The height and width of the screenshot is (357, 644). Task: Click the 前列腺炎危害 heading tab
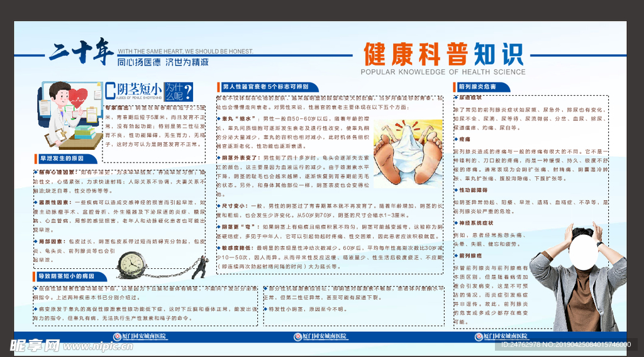coord(481,87)
